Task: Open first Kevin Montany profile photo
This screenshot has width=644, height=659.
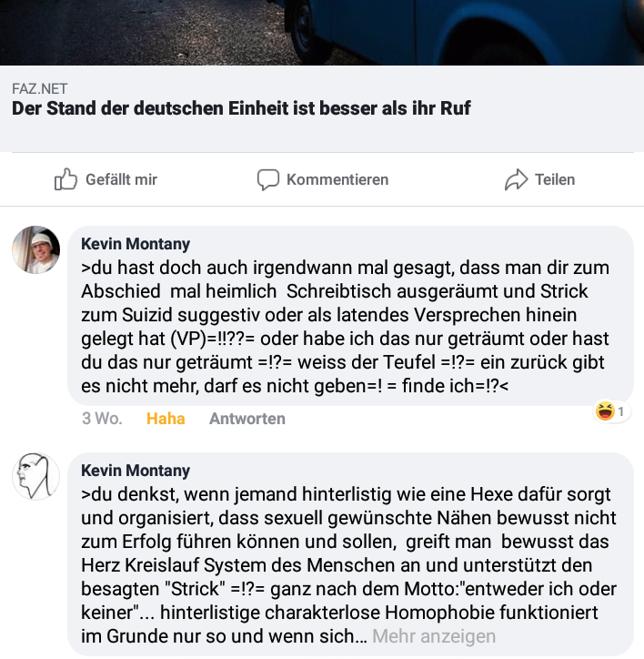Action: click(x=35, y=250)
